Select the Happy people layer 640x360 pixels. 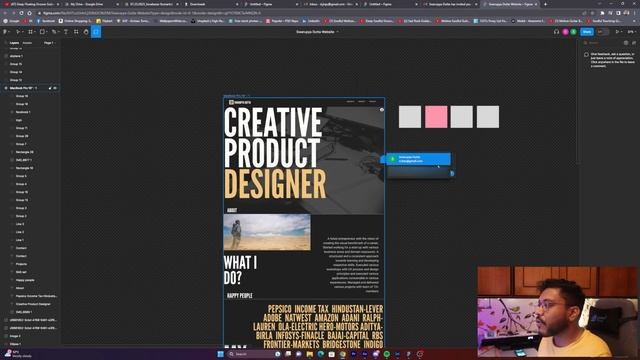pyautogui.click(x=25, y=280)
